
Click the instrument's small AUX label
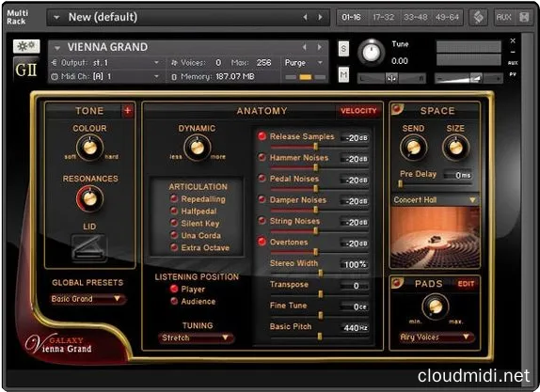coord(513,63)
